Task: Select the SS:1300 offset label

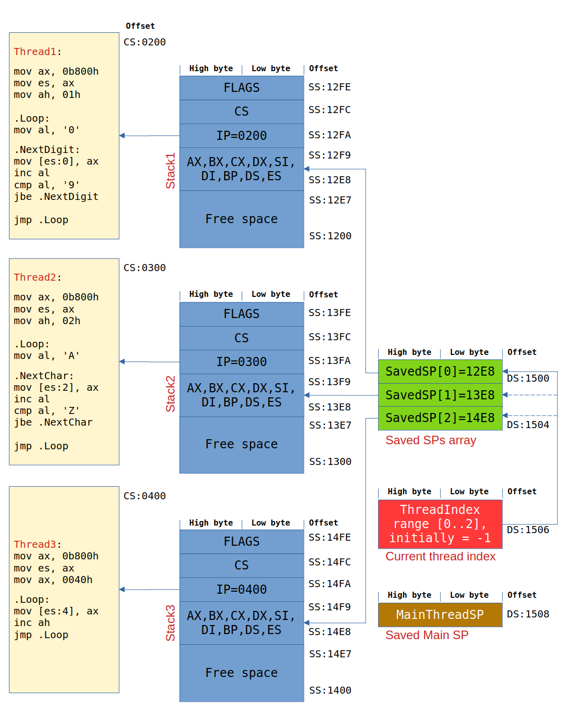Action: coord(330,462)
